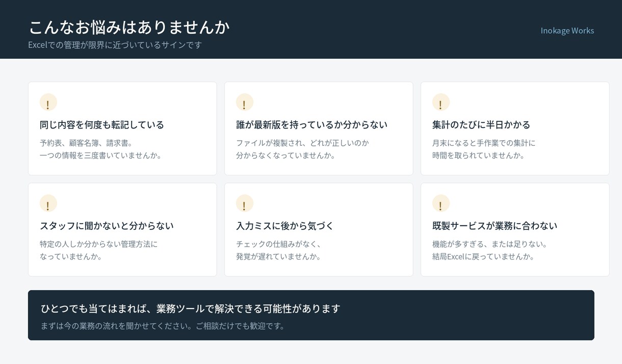Click text ファイルが複製され、どれが正しいのか
The image size is (622, 364).
[302, 143]
